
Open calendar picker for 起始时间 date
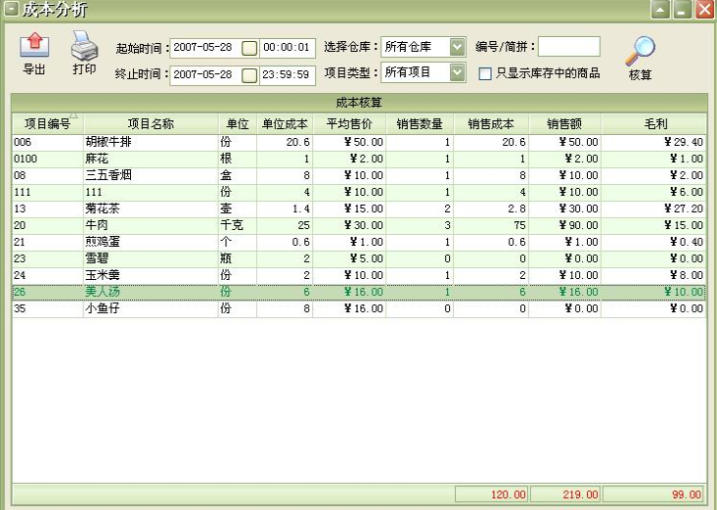(249, 48)
